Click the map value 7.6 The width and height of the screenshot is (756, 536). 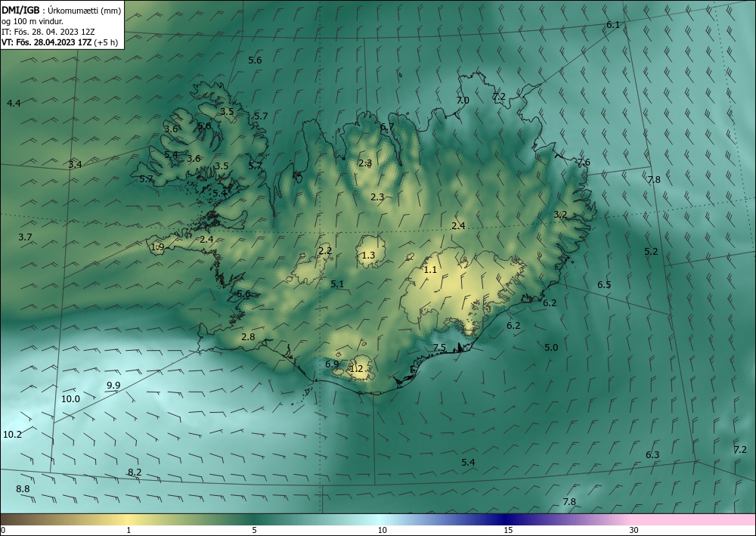tap(584, 163)
